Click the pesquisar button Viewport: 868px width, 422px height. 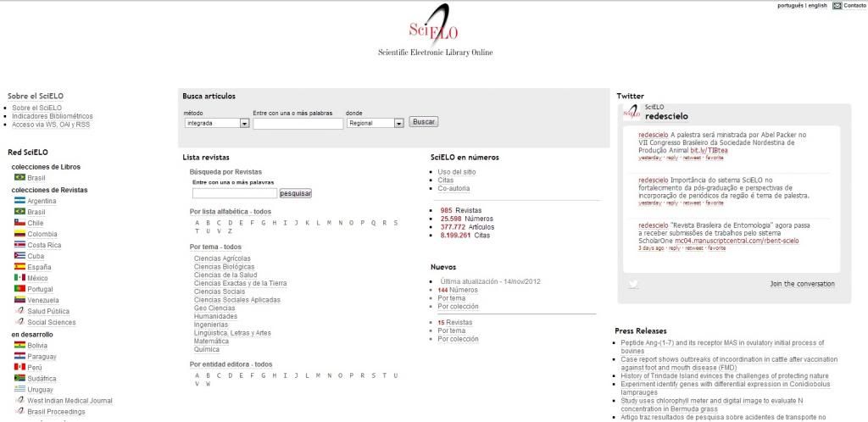tap(296, 193)
